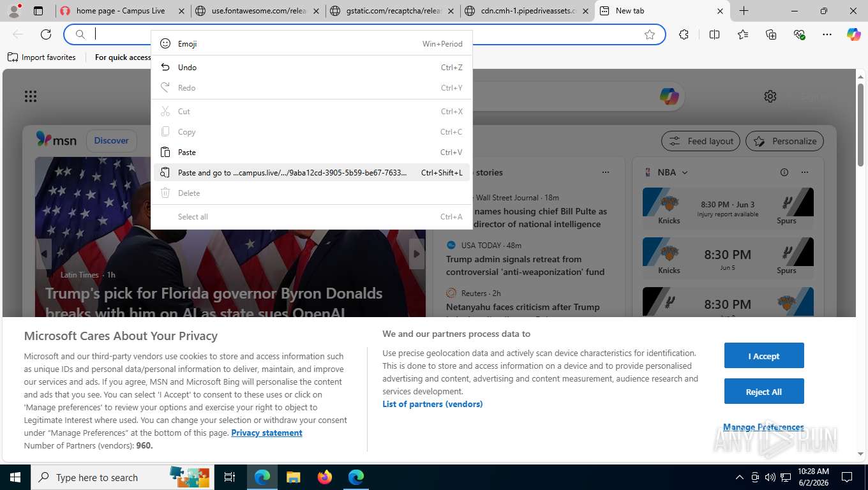
Task: Open the tab actions menu icon
Action: point(38,11)
